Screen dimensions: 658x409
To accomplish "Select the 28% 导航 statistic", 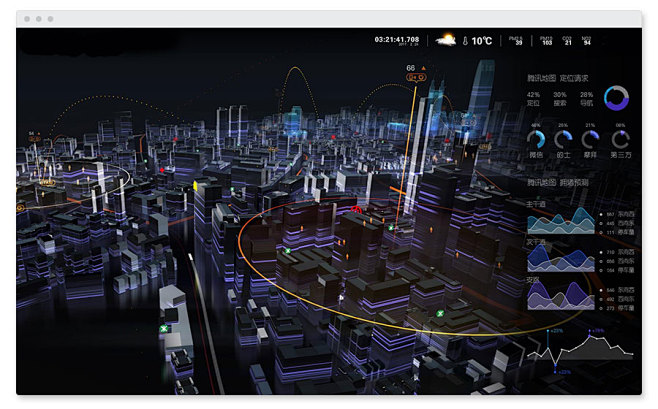I will point(586,99).
